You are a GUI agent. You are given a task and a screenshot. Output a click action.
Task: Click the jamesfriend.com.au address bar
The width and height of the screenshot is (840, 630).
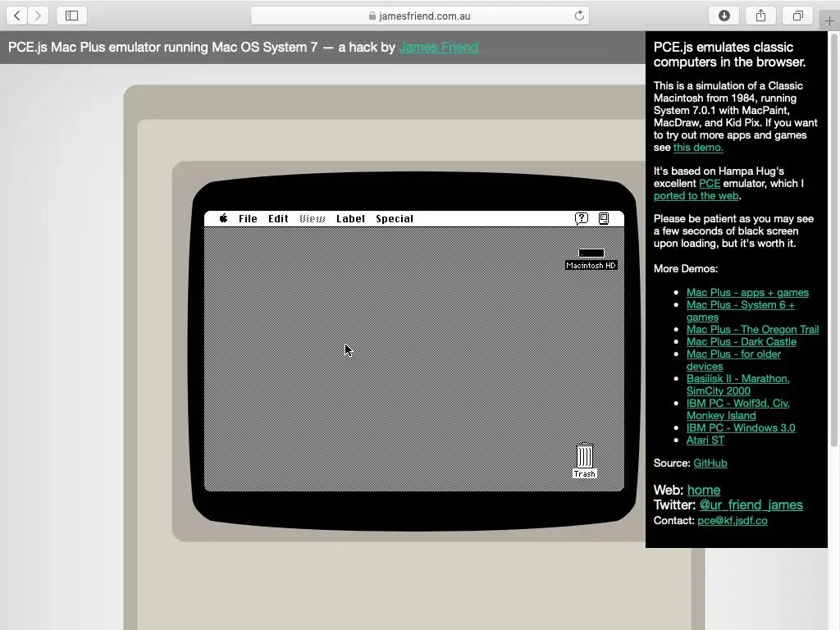click(x=420, y=16)
